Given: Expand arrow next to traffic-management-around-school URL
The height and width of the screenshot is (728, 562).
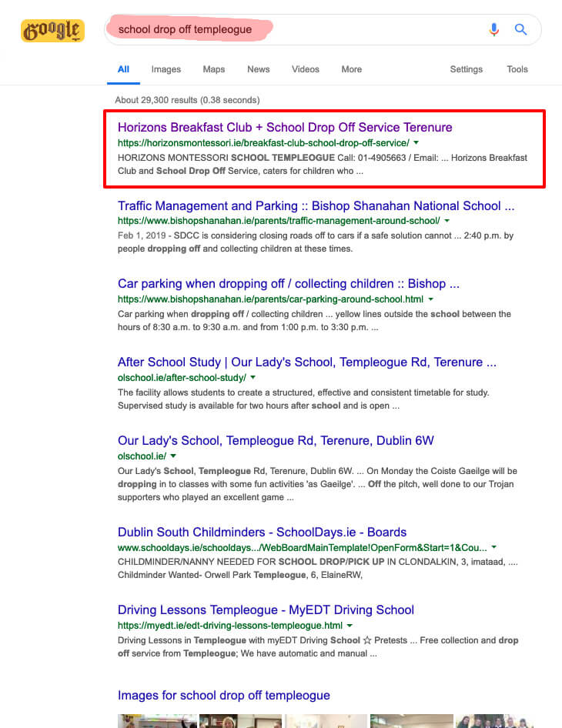Looking at the screenshot, I should coord(447,221).
